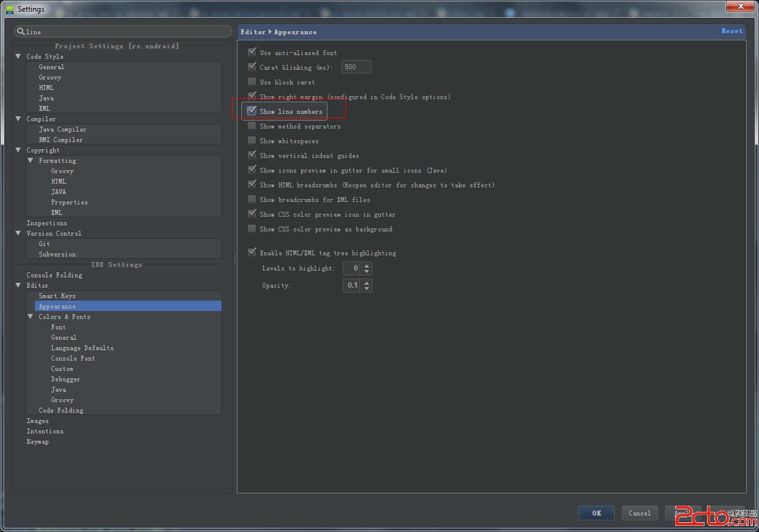Turn on Use block caret
759x532 pixels.
252,81
